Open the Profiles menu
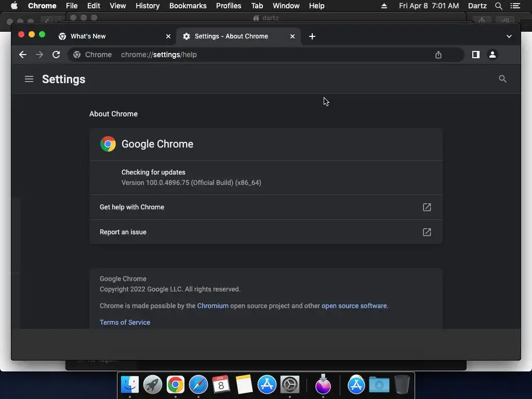This screenshot has width=532, height=399. [x=229, y=6]
